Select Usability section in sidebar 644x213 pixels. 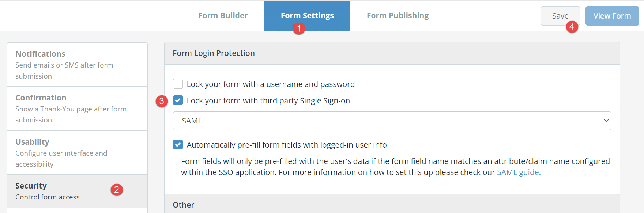[x=78, y=153]
